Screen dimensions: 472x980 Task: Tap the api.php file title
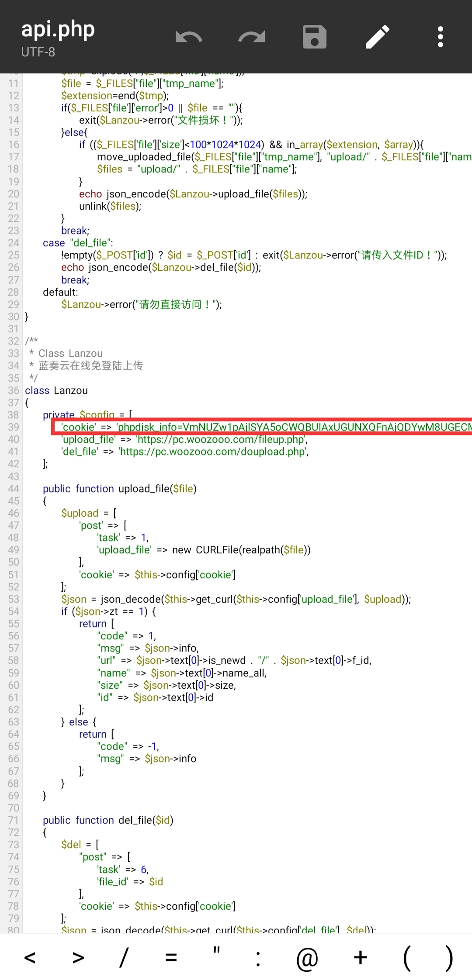click(58, 29)
